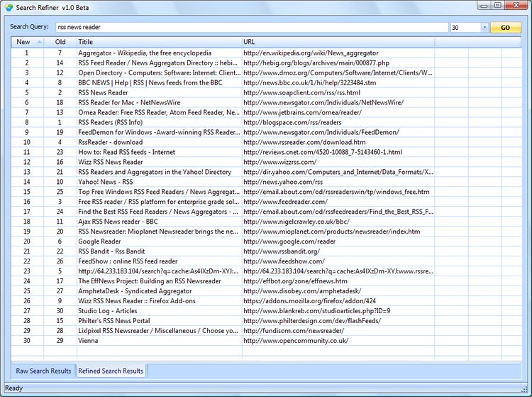Viewport: 532px width, 397px height.
Task: Select the Aggregator - Wikipedia row title
Action: (x=145, y=53)
